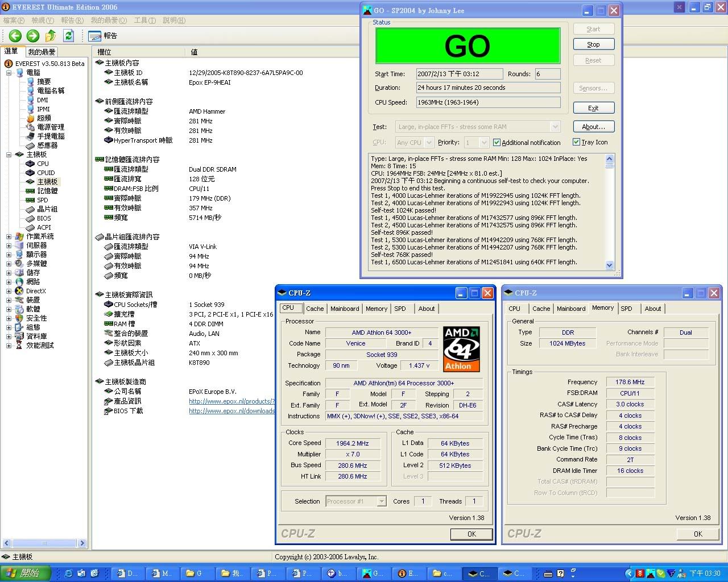
Task: Select the CPUID item in the tree
Action: [45, 173]
